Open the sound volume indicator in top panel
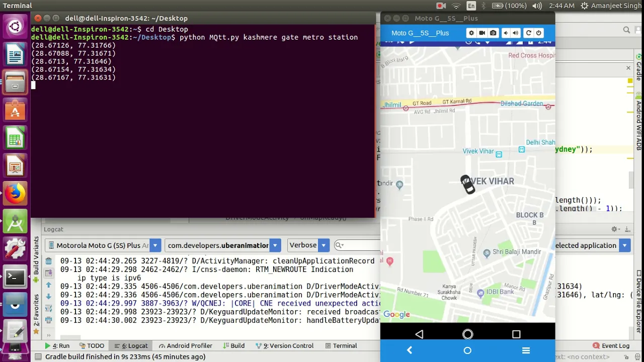This screenshot has height=362, width=644. pyautogui.click(x=537, y=6)
